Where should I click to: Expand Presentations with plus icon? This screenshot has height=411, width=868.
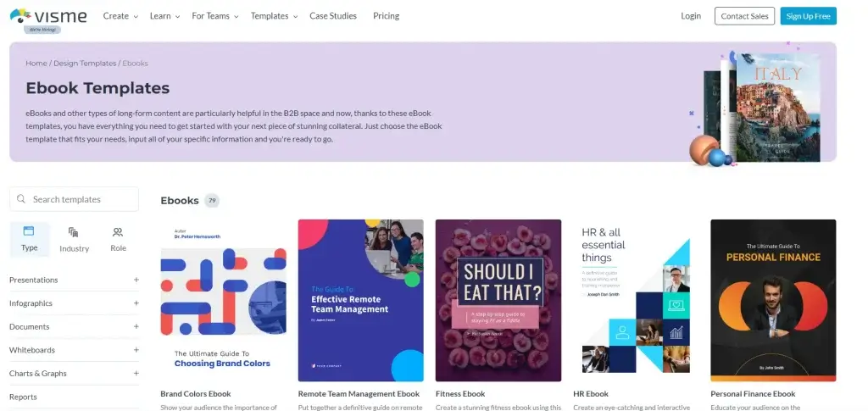(136, 280)
